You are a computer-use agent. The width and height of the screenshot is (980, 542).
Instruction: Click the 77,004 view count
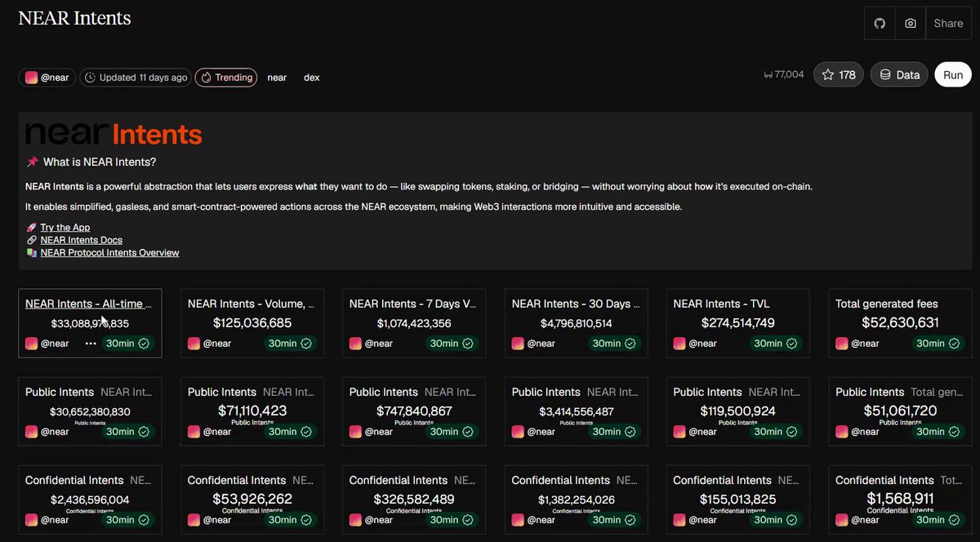coord(783,74)
